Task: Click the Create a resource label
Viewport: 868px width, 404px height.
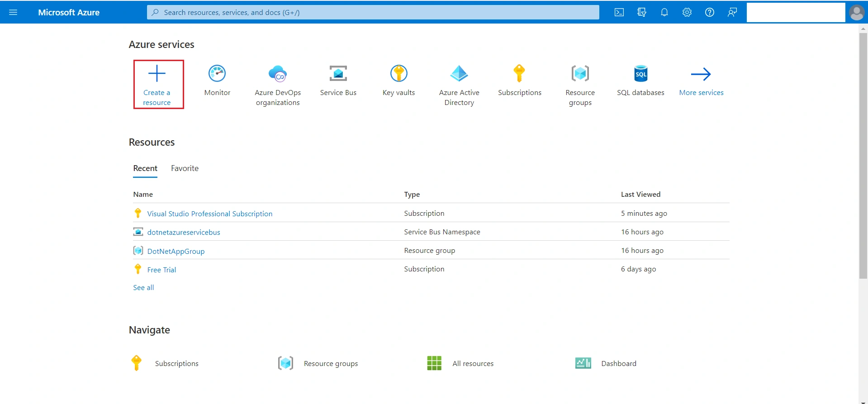Action: pos(157,97)
